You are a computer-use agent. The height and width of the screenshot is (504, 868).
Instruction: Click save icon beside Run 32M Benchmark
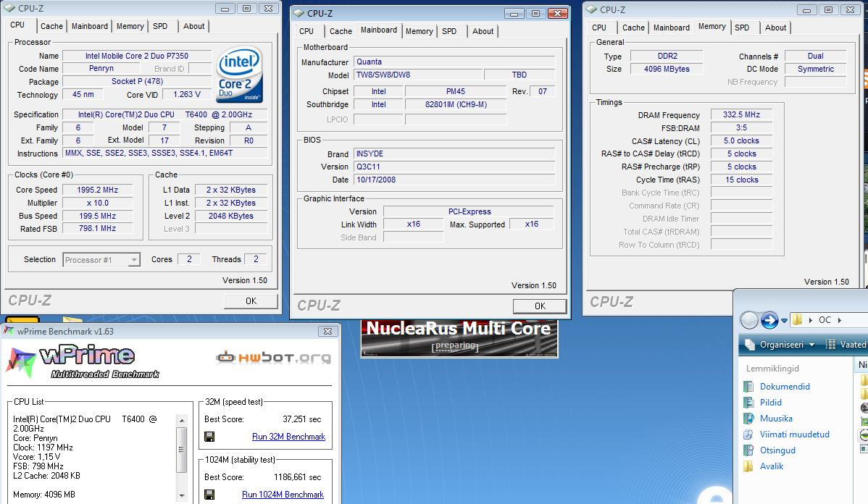pos(209,437)
